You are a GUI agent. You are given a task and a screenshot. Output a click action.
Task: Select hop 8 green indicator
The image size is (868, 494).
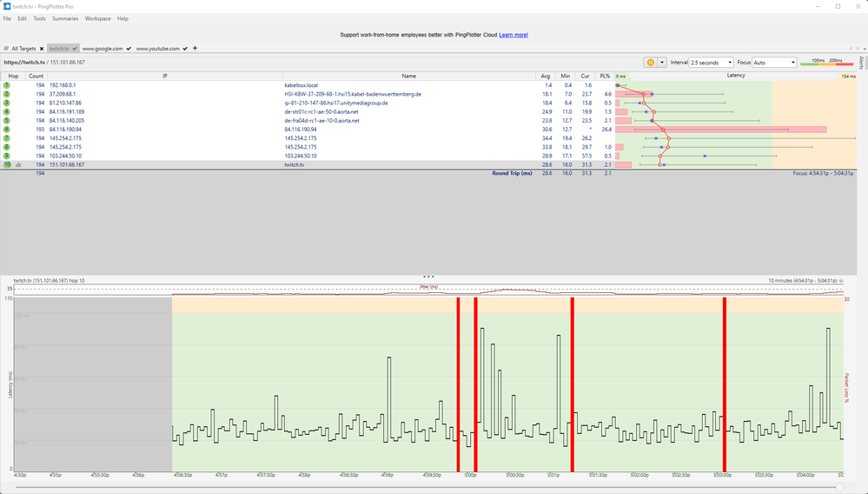click(7, 147)
